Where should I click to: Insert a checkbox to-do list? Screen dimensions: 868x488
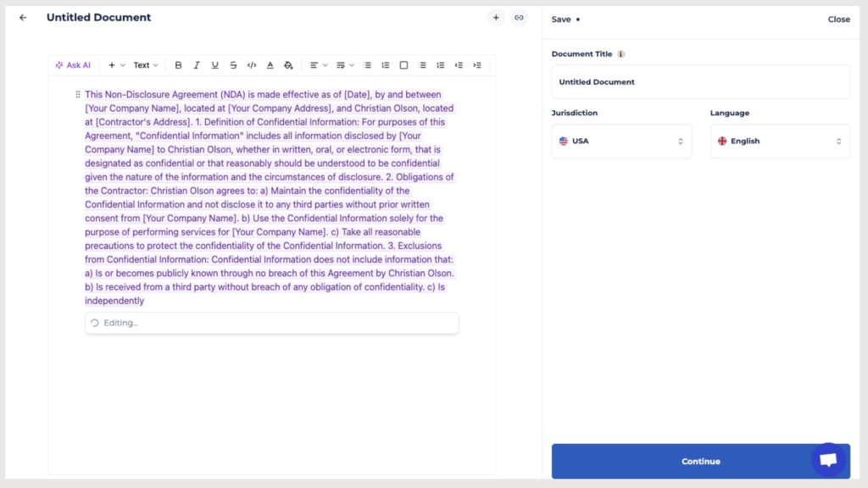click(403, 65)
